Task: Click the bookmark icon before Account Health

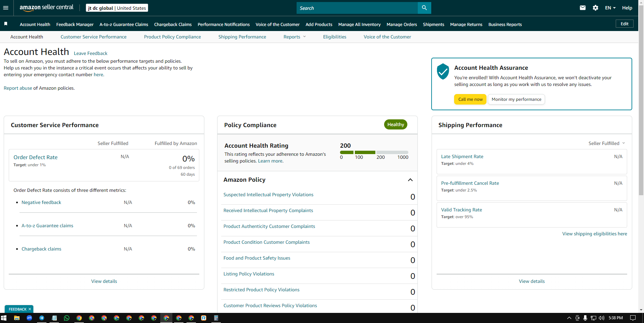Action: (6, 24)
